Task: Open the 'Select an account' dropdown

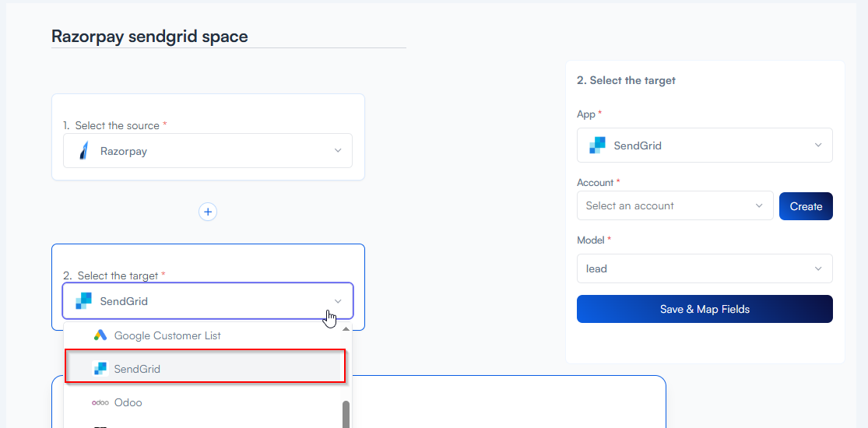Action: tap(674, 206)
